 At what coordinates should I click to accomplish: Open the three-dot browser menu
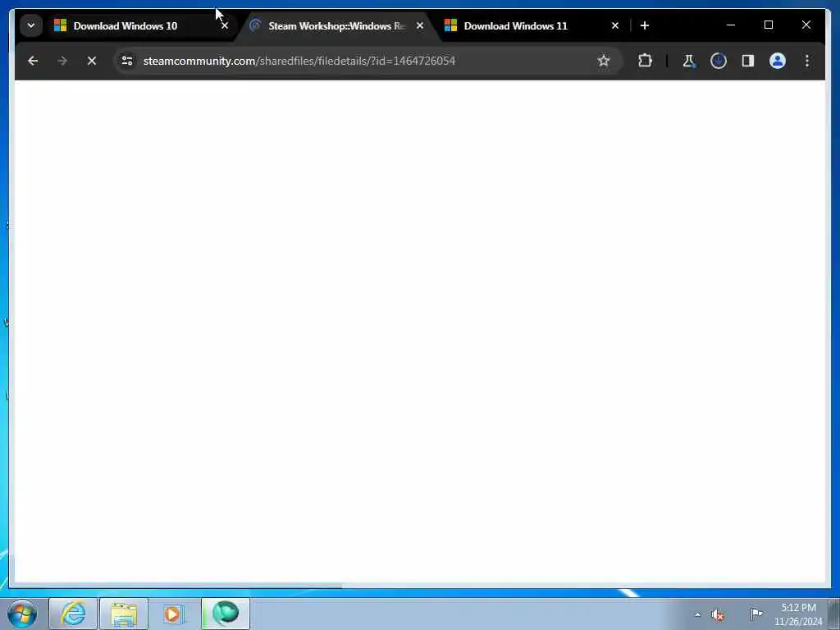[807, 61]
